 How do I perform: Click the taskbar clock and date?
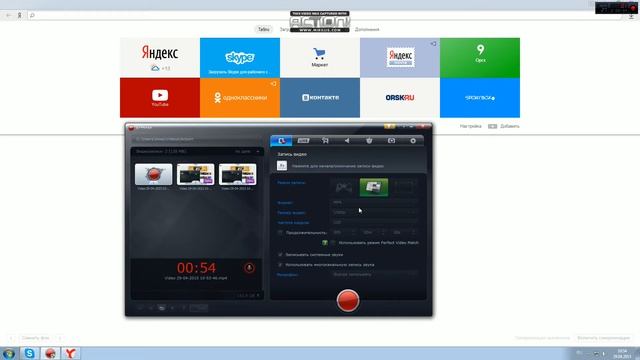pyautogui.click(x=623, y=353)
